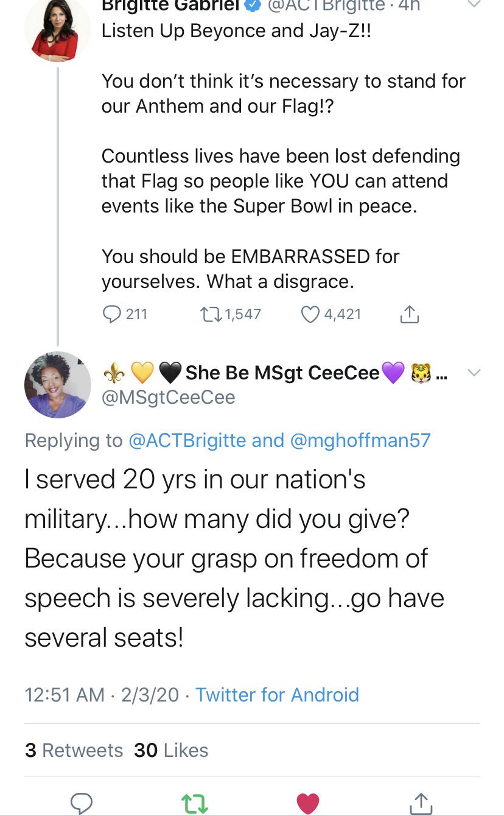Tap the bottom reply speech bubble icon
This screenshot has width=504, height=816.
[81, 803]
